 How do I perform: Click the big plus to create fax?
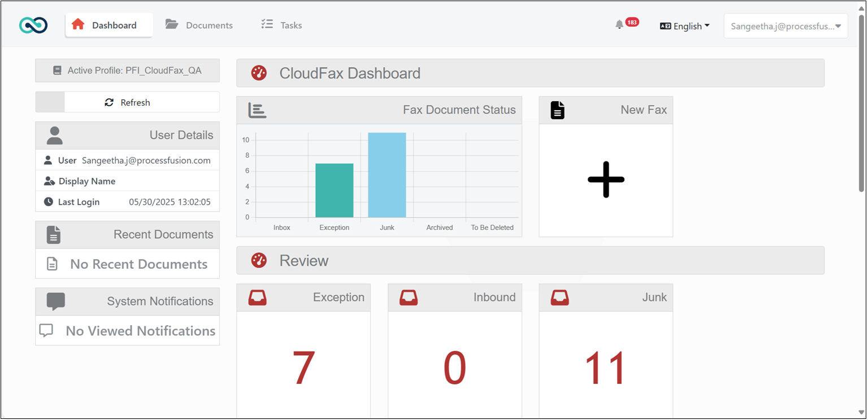pos(606,180)
